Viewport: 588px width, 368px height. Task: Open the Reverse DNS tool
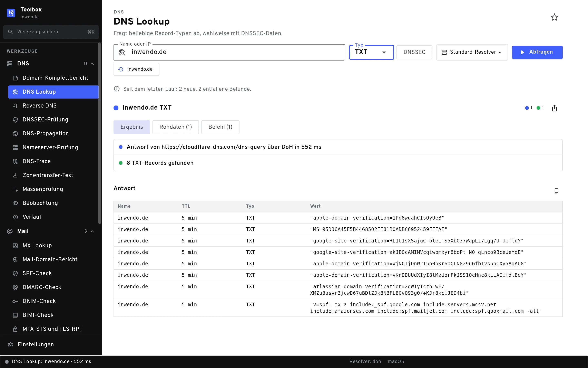pyautogui.click(x=53, y=106)
